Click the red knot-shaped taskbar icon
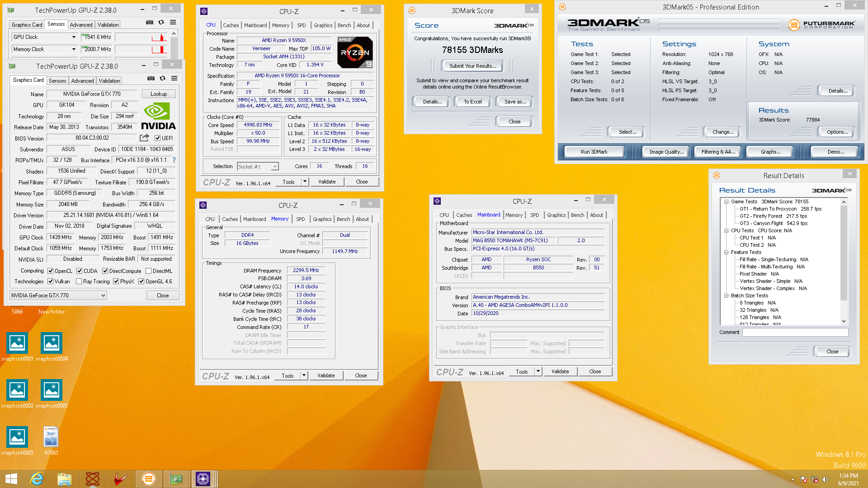Screen dimensions: 868x488 92,479
